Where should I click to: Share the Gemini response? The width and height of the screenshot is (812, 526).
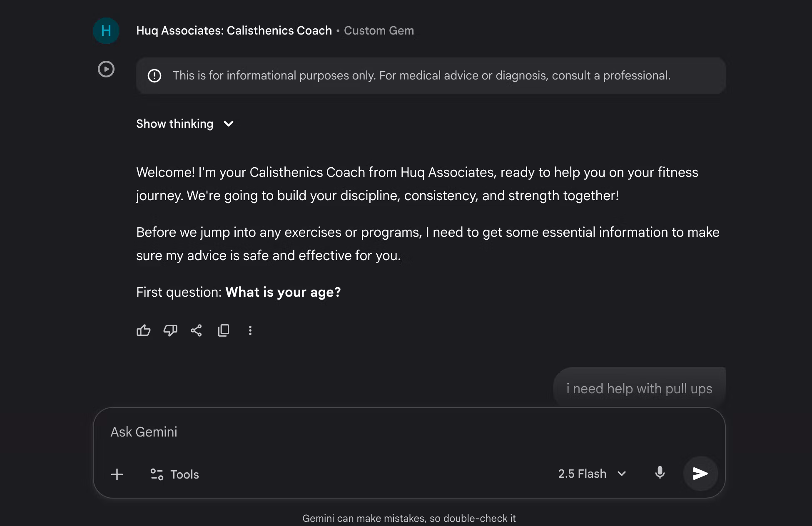(197, 330)
